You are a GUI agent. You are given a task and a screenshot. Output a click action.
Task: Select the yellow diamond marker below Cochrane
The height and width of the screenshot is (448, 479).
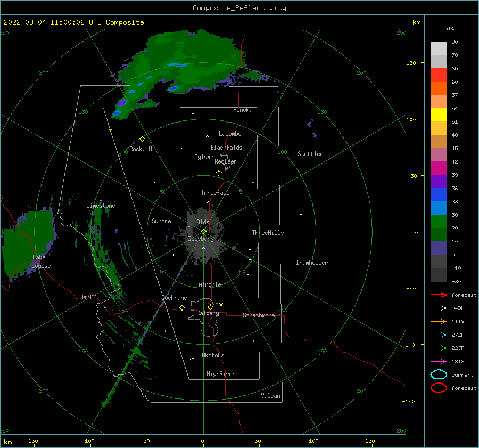pyautogui.click(x=183, y=307)
